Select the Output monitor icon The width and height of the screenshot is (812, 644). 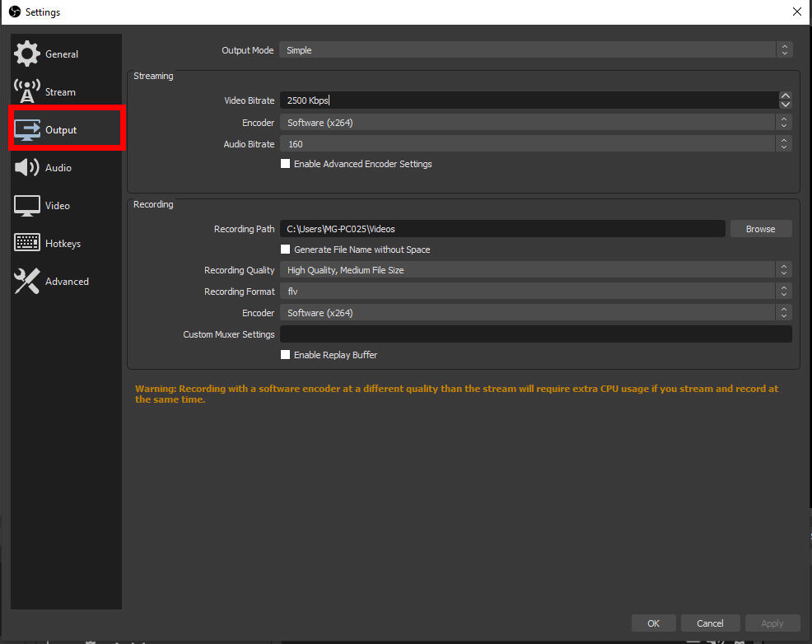pos(27,130)
